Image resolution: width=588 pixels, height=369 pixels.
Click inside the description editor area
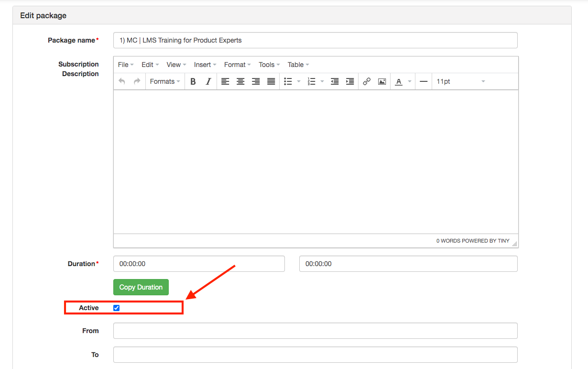pos(316,162)
